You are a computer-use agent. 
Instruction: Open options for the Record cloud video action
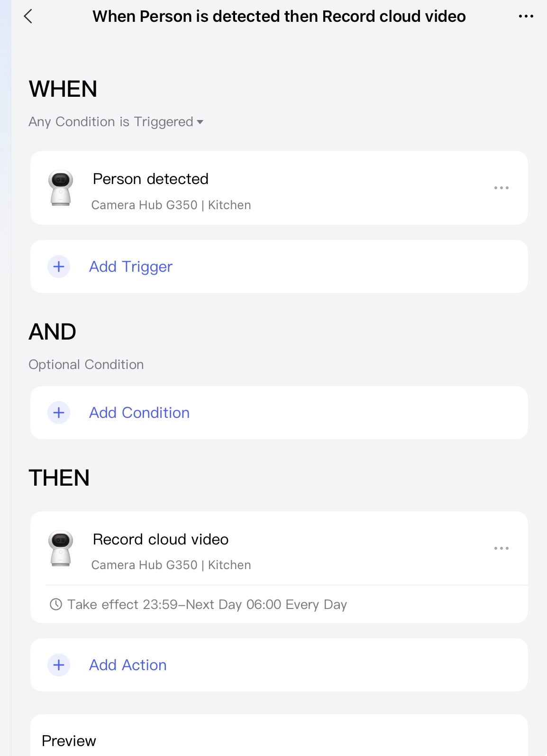[501, 548]
